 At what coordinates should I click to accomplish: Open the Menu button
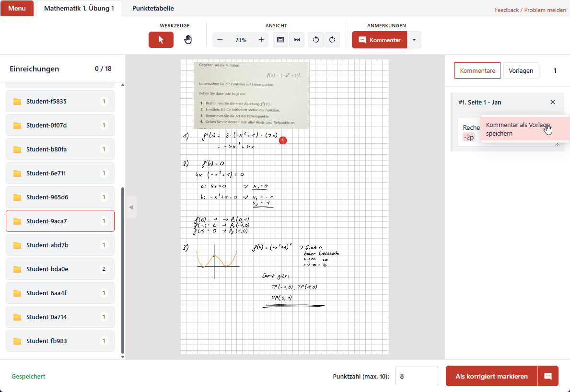point(17,8)
